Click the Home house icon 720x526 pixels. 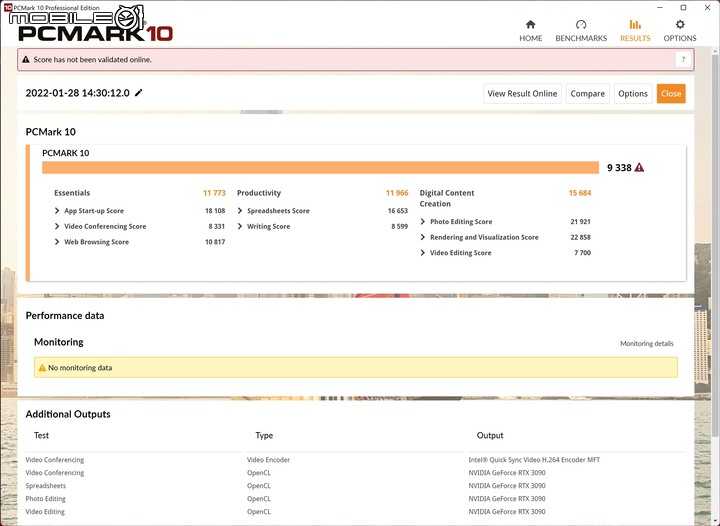[530, 24]
